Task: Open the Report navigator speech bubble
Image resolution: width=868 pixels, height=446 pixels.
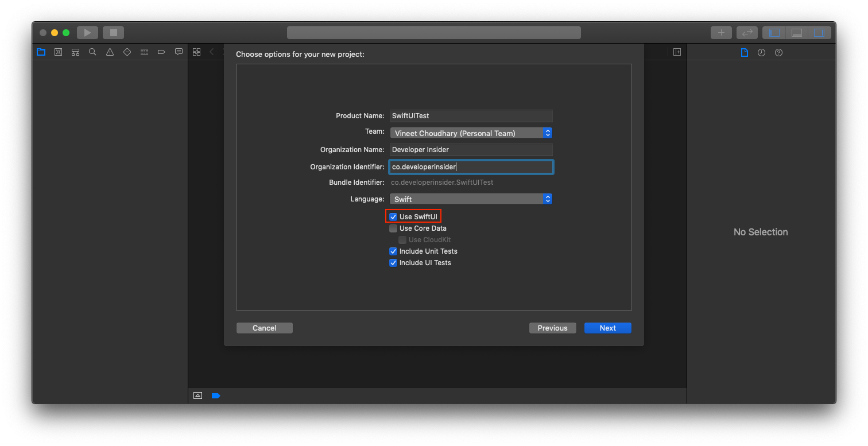Action: pyautogui.click(x=179, y=52)
